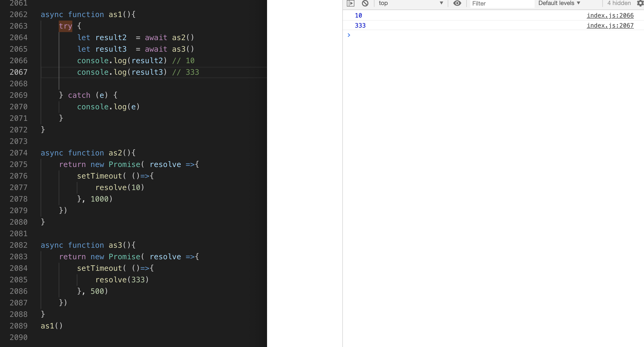The height and width of the screenshot is (347, 644).
Task: Click line number 2074 in gutter
Action: click(x=19, y=153)
